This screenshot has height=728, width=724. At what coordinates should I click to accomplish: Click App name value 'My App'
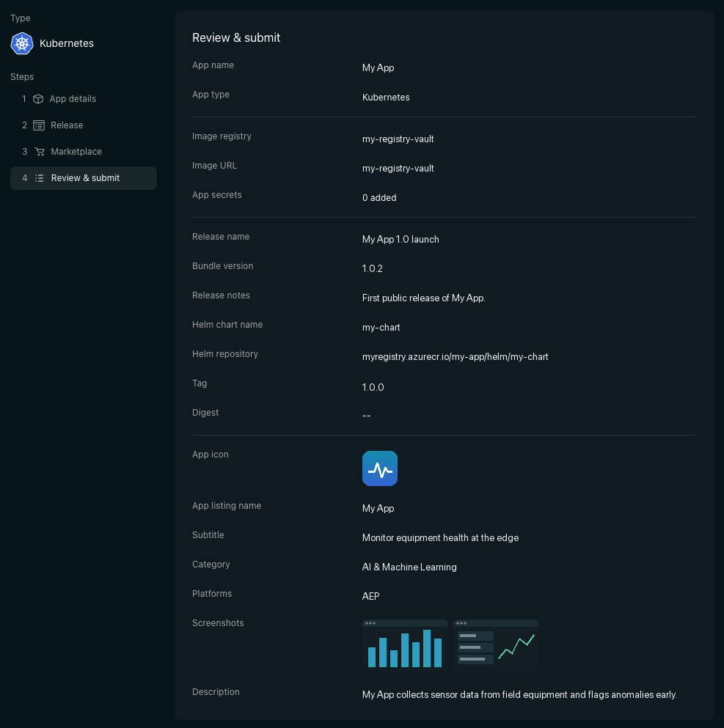(378, 67)
